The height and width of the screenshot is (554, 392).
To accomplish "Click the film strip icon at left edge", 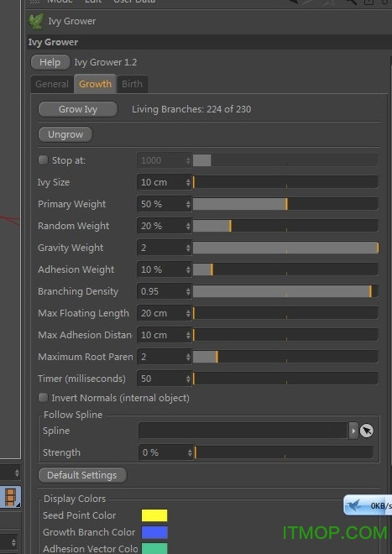I will pyautogui.click(x=11, y=497).
